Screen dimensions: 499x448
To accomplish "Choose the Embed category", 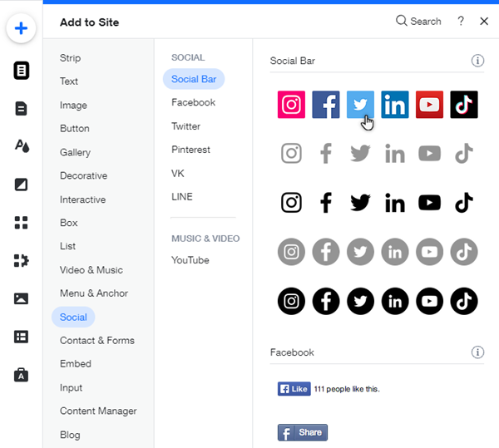I will pos(76,364).
